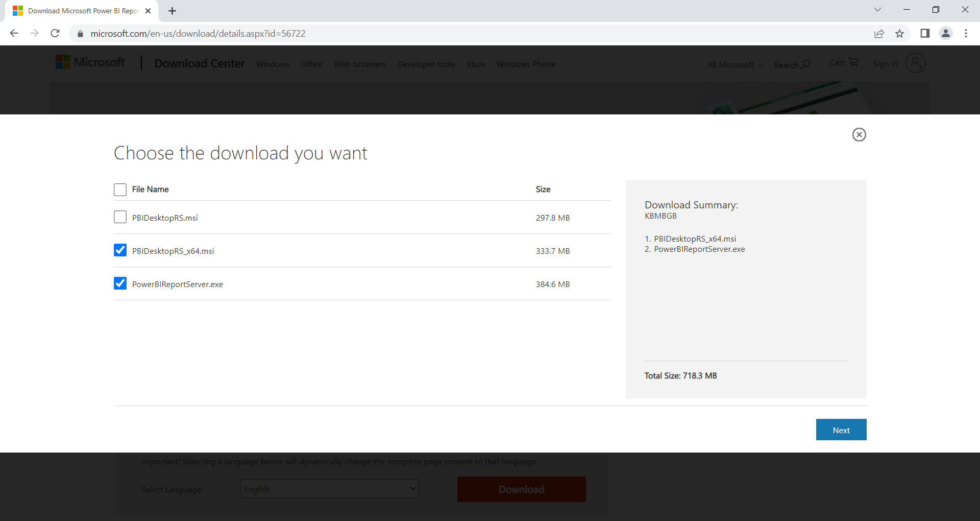The width and height of the screenshot is (980, 521).
Task: Click the Next button
Action: pyautogui.click(x=841, y=430)
